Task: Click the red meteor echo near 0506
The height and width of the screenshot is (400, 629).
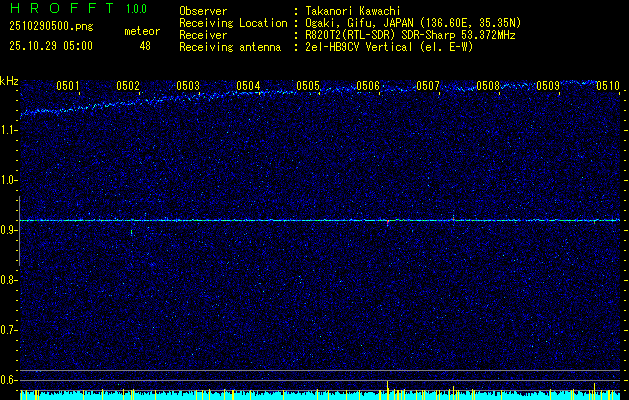Action: click(388, 221)
